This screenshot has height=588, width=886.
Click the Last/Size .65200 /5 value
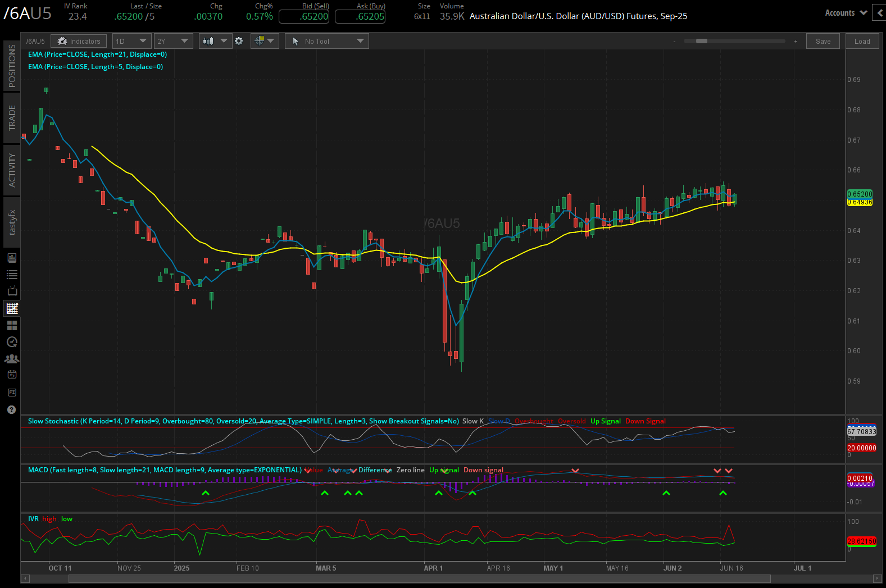[x=134, y=16]
